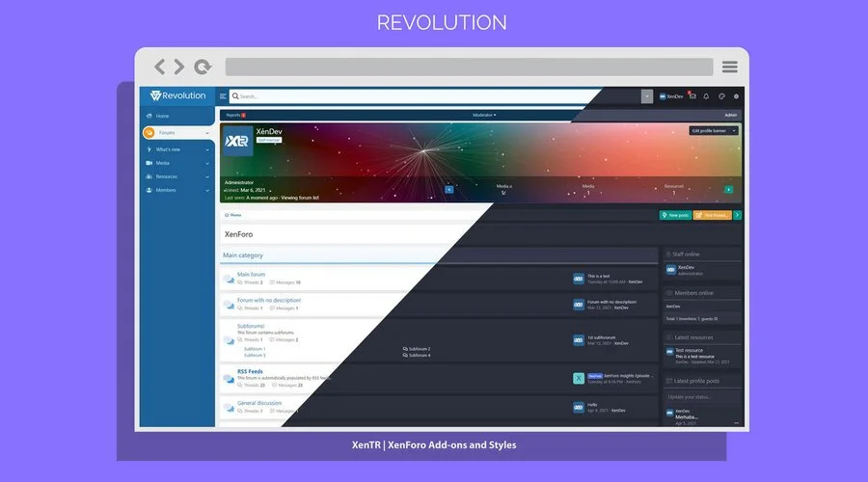The width and height of the screenshot is (868, 482).
Task: Click the profile stats previous arrow
Action: [448, 189]
